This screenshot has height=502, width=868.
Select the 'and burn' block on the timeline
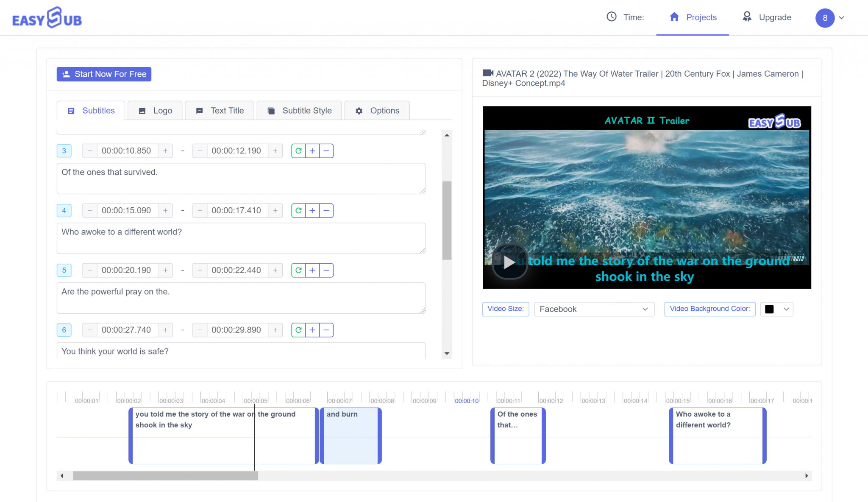(x=351, y=435)
